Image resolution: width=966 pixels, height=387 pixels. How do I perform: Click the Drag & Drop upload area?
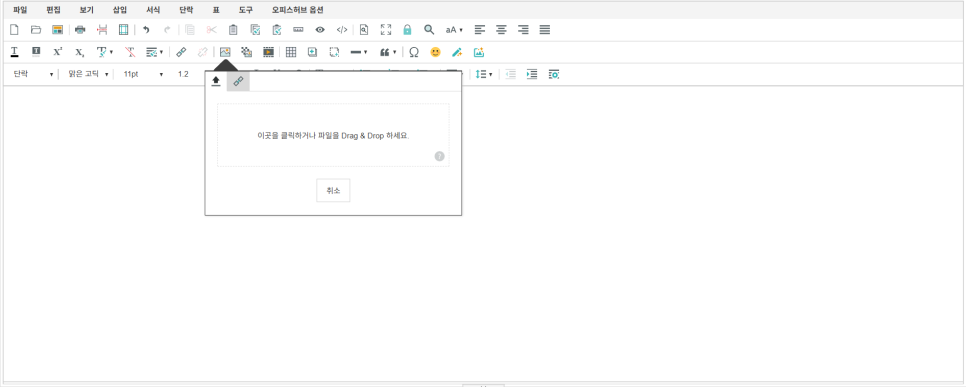333,135
